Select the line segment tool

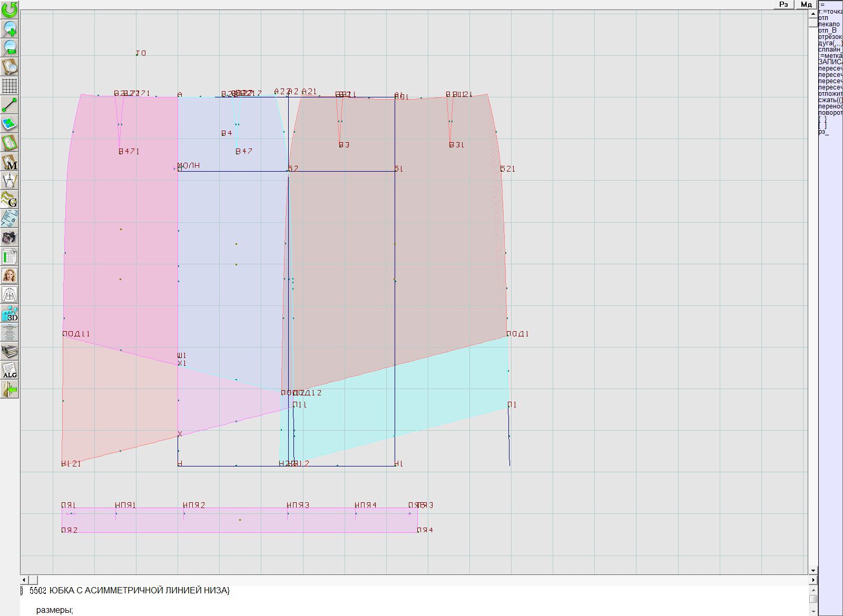(x=9, y=105)
